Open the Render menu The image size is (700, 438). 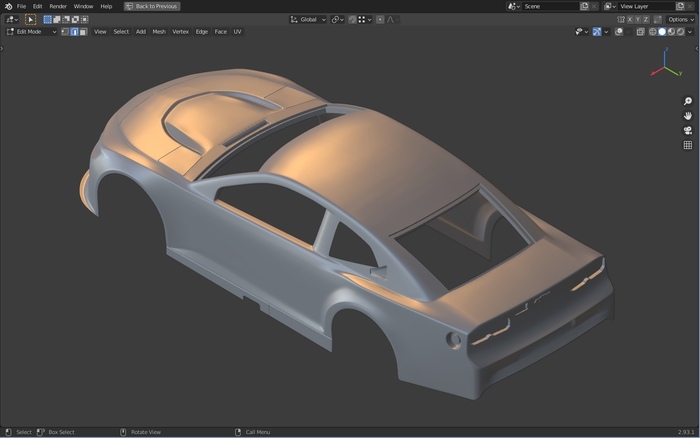(58, 6)
